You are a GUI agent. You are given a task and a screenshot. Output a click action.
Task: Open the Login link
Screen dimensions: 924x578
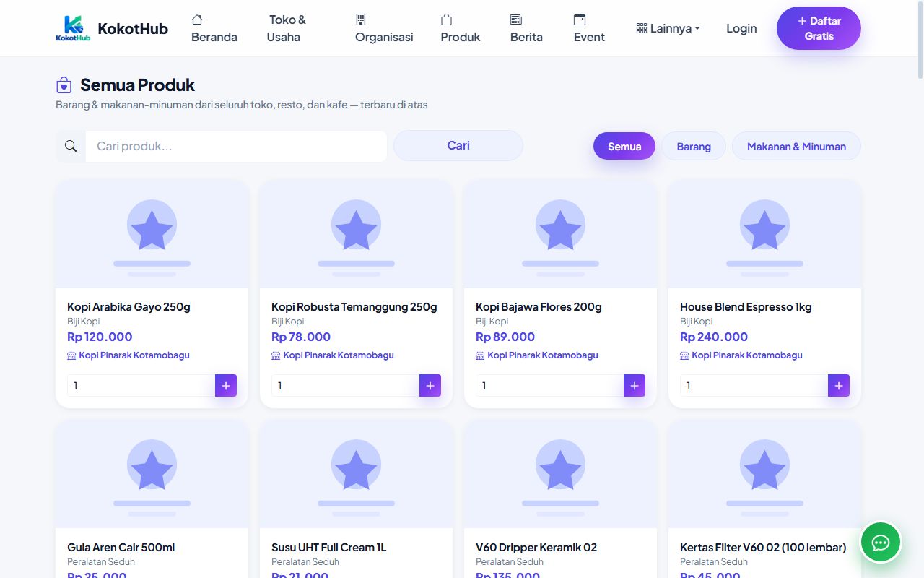click(741, 28)
